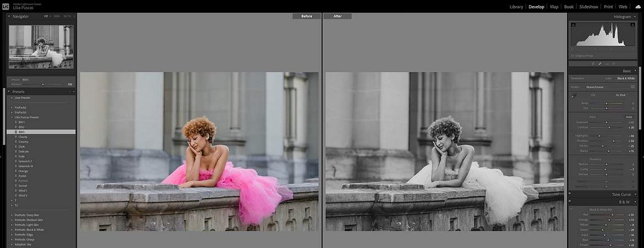This screenshot has width=644, height=248.
Task: Select the crop tool under histogram
Action: pyautogui.click(x=593, y=64)
